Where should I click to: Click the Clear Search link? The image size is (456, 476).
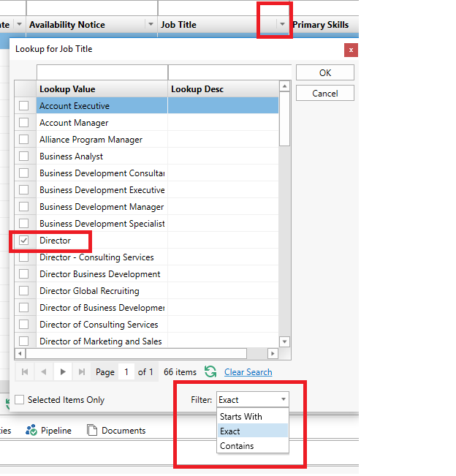point(248,372)
